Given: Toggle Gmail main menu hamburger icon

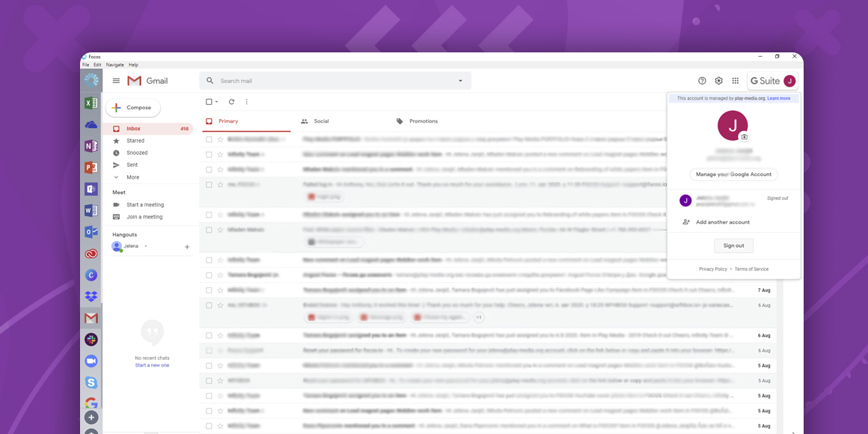Looking at the screenshot, I should pyautogui.click(x=116, y=81).
